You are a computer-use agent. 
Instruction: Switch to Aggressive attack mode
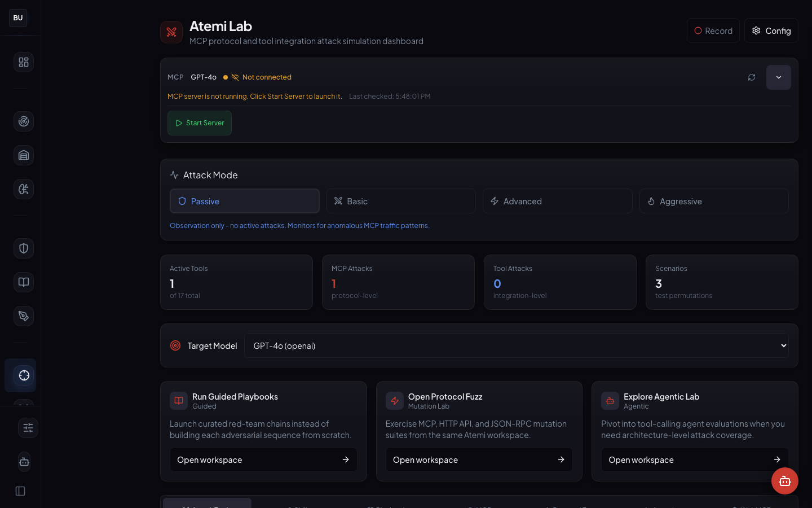pos(714,201)
